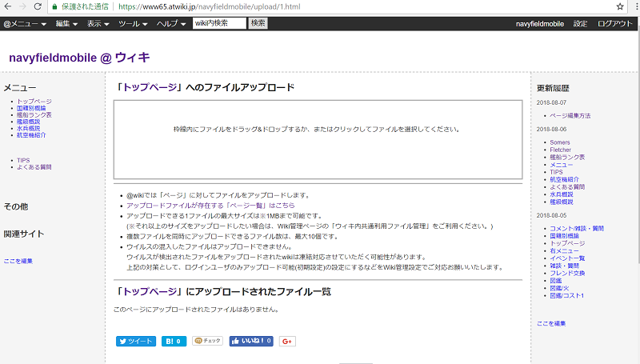Image resolution: width=640 pixels, height=364 pixels.
Task: Open 艦級概説 in update history
Action: click(x=562, y=202)
